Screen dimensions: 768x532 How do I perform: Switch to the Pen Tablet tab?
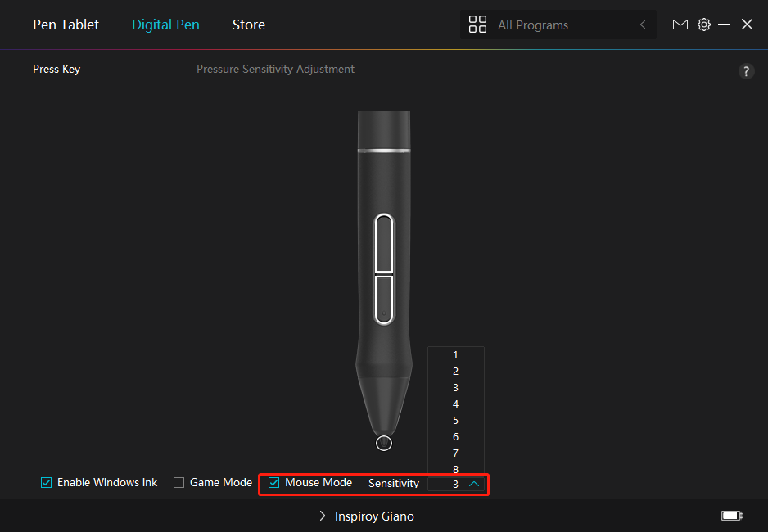pyautogui.click(x=66, y=25)
